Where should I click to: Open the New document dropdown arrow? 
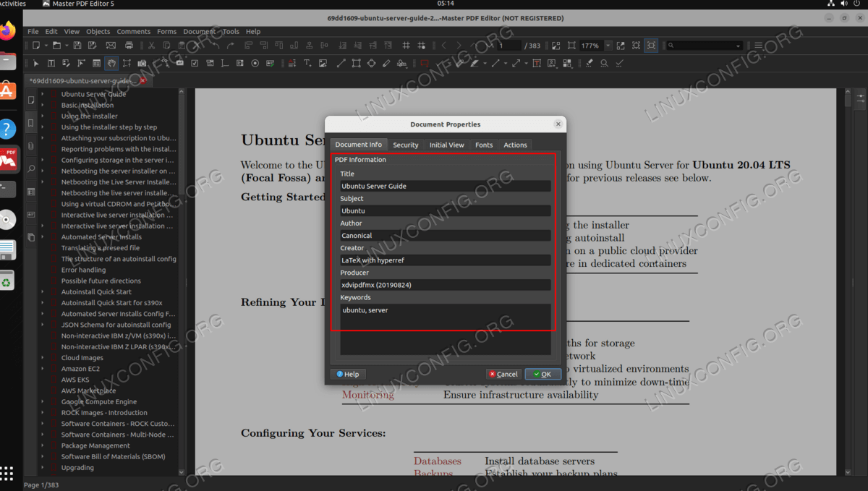click(46, 45)
